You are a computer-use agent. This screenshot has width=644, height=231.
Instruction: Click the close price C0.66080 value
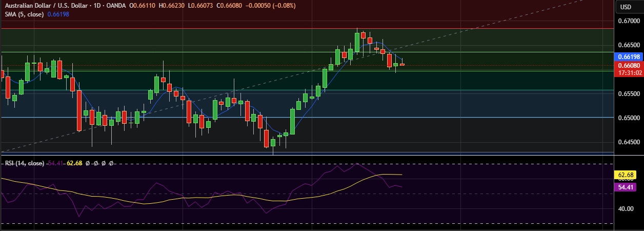pos(230,6)
